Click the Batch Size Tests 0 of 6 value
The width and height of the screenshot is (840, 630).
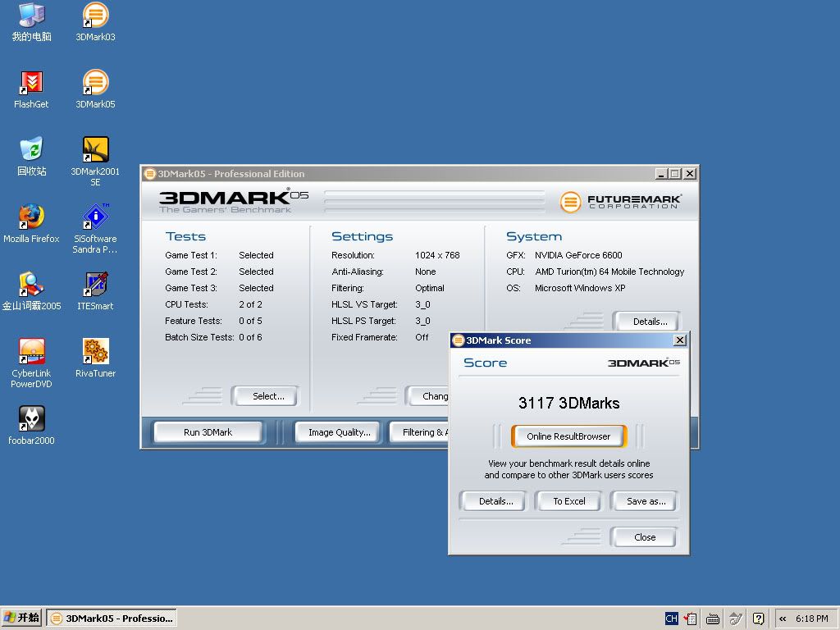(250, 337)
